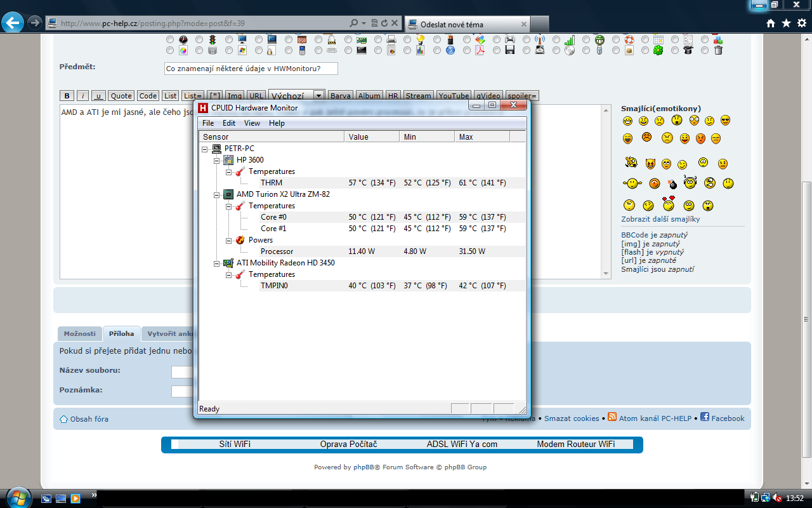Select radio button beside traffic light icon
The width and height of the screenshot is (812, 508).
click(199, 39)
